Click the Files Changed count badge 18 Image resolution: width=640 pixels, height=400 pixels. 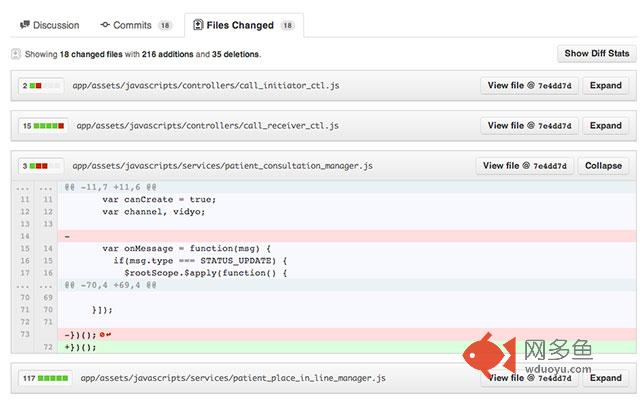pos(287,25)
